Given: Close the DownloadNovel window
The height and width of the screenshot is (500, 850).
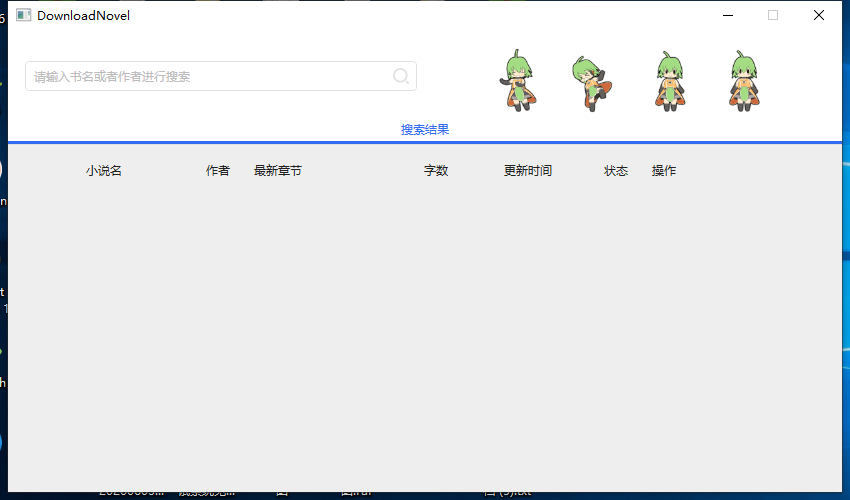Looking at the screenshot, I should pyautogui.click(x=819, y=15).
